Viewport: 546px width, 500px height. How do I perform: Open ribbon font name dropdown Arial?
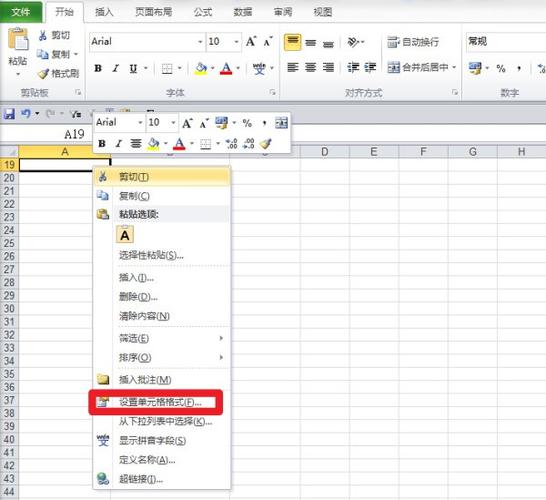point(200,42)
